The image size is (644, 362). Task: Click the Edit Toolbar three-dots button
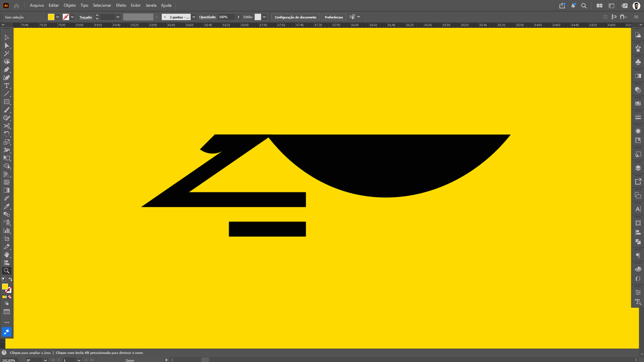pyautogui.click(x=7, y=322)
